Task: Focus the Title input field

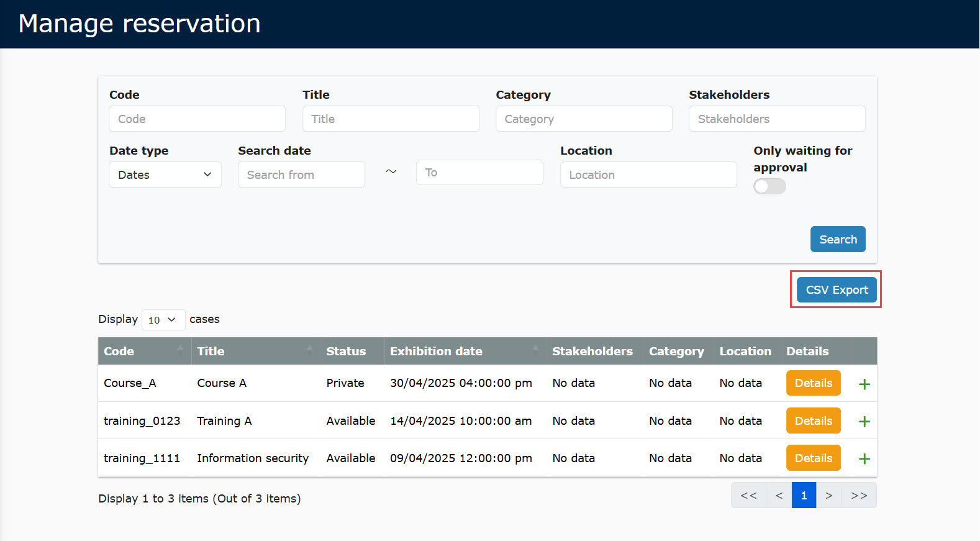Action: tap(391, 119)
